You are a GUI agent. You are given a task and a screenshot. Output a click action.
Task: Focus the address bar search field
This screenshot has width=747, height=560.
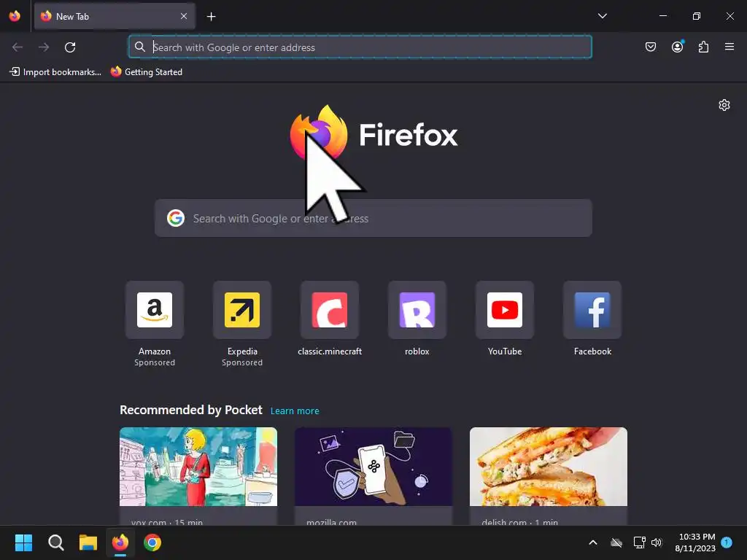tap(360, 47)
